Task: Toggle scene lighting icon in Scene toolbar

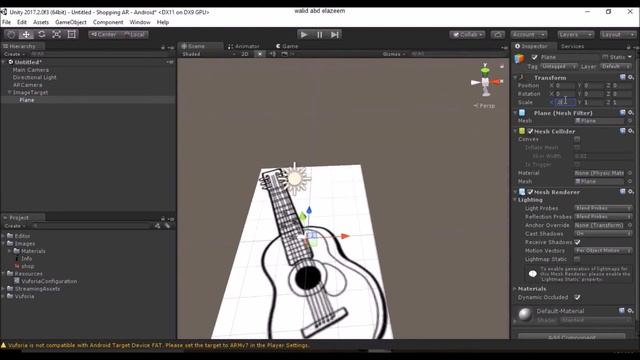Action: (x=260, y=54)
